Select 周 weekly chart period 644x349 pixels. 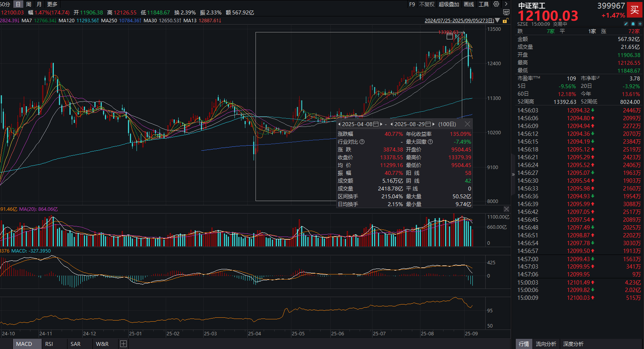(29, 4)
